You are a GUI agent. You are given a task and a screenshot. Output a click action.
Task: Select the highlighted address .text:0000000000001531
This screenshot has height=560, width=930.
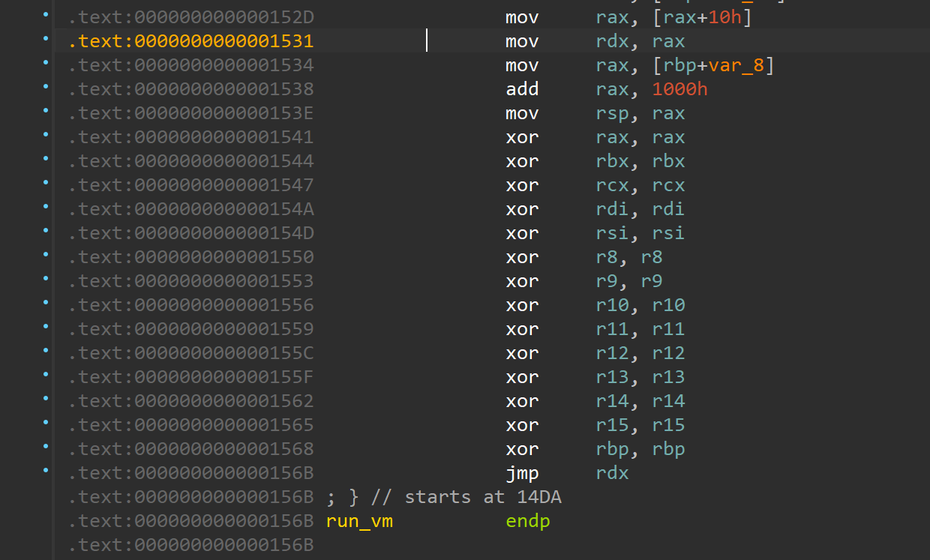pyautogui.click(x=190, y=41)
